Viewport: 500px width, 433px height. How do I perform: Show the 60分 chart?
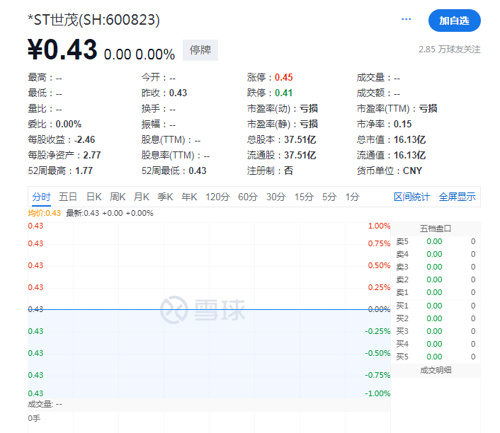coord(248,197)
